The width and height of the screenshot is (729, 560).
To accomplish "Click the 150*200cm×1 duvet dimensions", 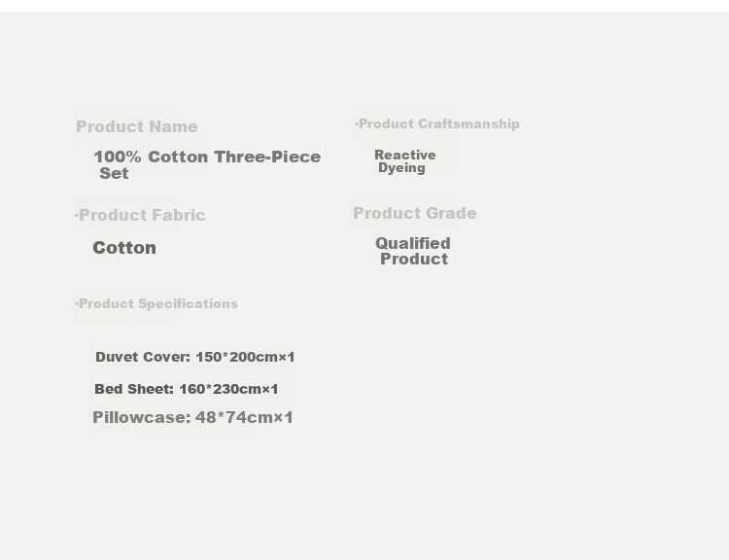I will tap(246, 357).
